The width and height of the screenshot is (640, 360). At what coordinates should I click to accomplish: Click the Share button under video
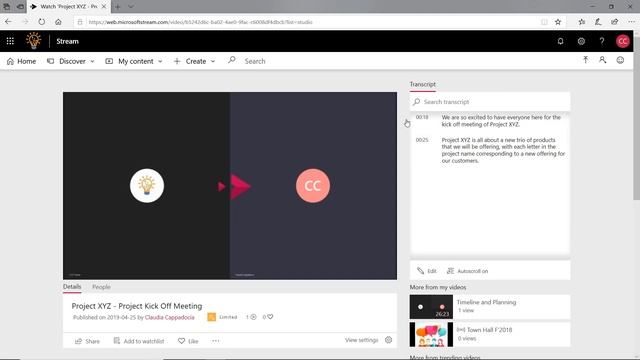pyautogui.click(x=87, y=341)
